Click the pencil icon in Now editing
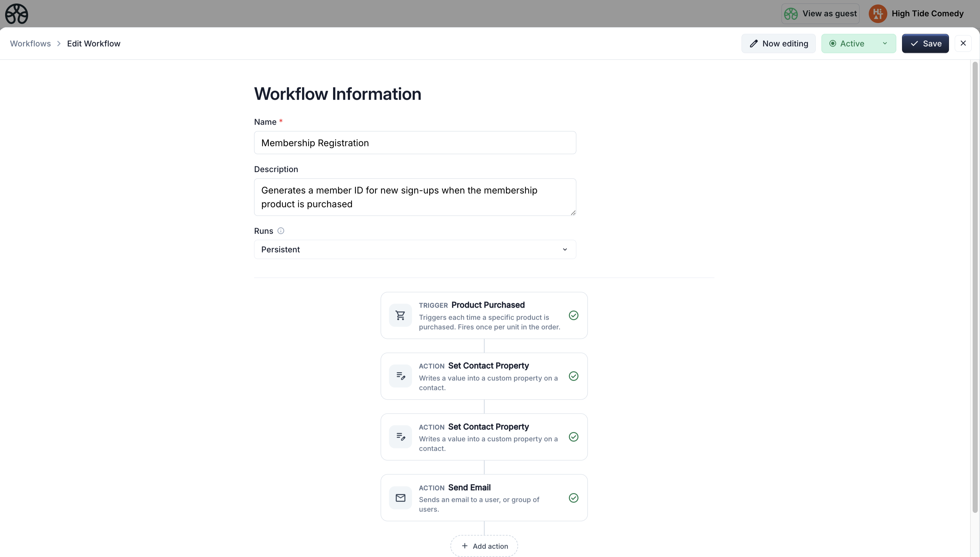Screen dimensions: 980x557 point(754,43)
